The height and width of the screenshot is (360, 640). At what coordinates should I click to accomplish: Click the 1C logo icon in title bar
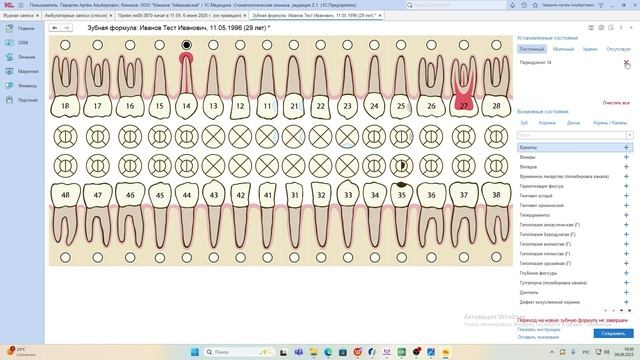(9, 5)
